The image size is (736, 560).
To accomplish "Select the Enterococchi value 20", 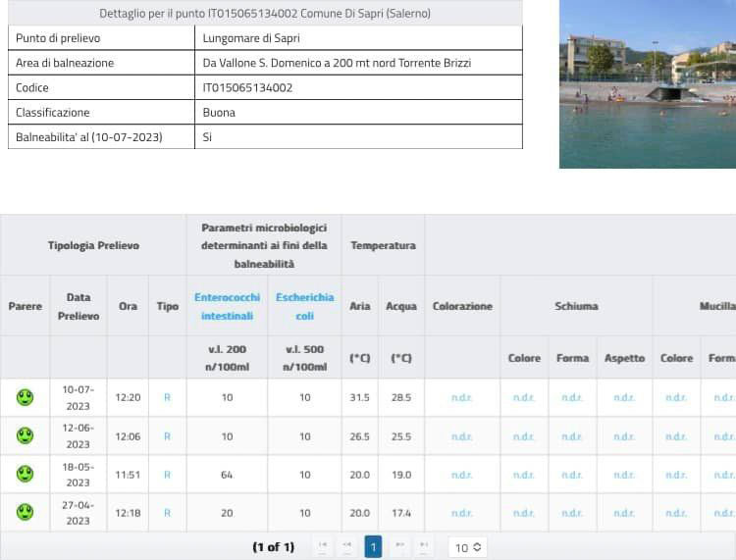I will 227,513.
